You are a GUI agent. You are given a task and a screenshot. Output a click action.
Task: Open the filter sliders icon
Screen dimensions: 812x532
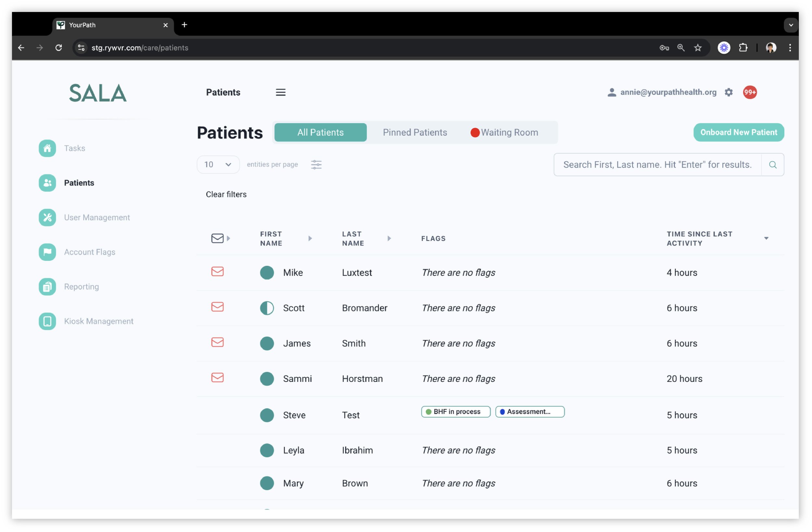point(316,164)
